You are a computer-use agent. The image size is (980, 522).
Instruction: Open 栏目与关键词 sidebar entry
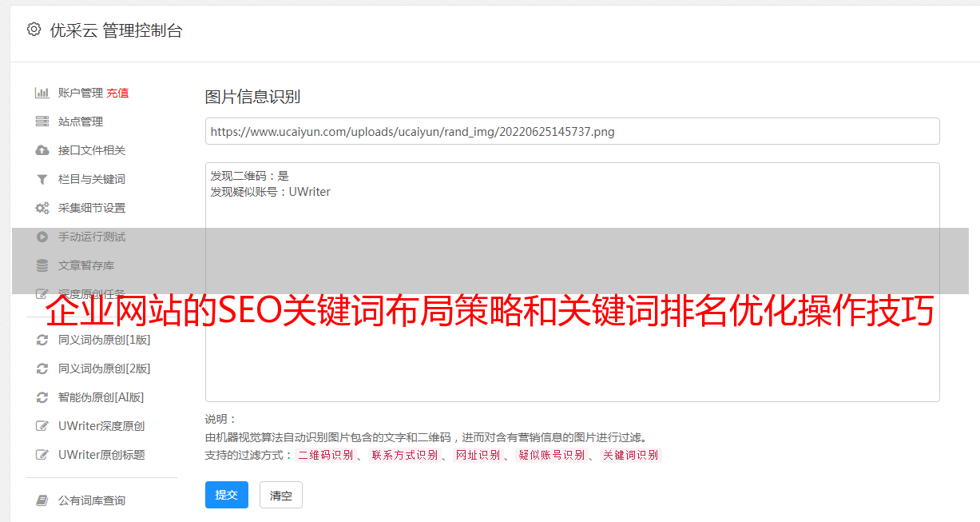(x=92, y=179)
